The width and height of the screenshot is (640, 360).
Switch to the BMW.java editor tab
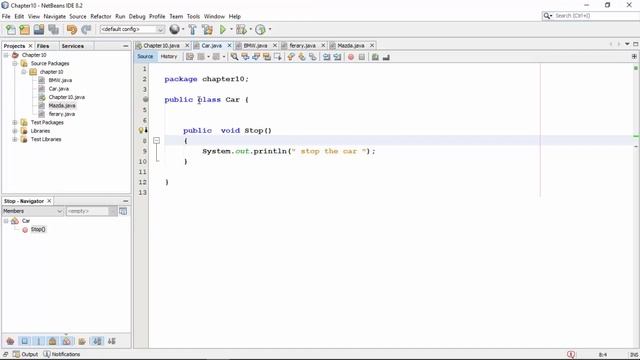255,45
